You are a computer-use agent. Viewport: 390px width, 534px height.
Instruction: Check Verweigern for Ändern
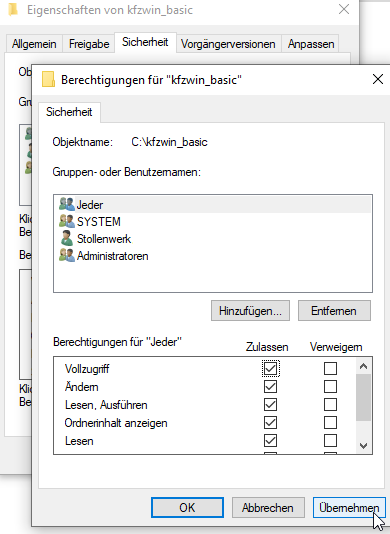click(330, 387)
